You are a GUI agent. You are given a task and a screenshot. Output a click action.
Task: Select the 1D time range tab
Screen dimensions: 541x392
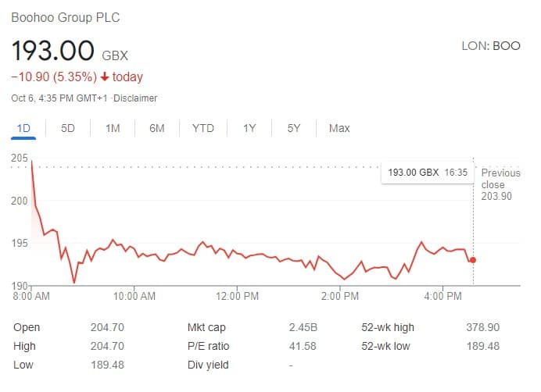tap(23, 129)
